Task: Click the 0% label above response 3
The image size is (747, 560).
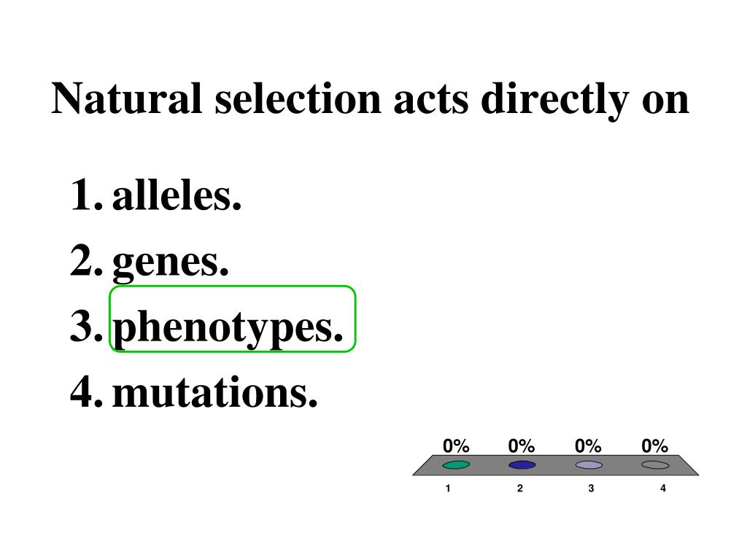Action: point(588,446)
